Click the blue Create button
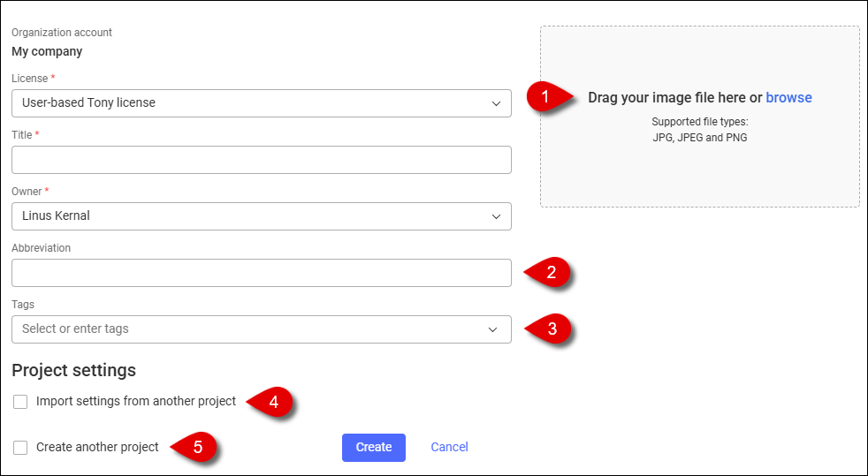This screenshot has height=476, width=868. click(x=374, y=447)
